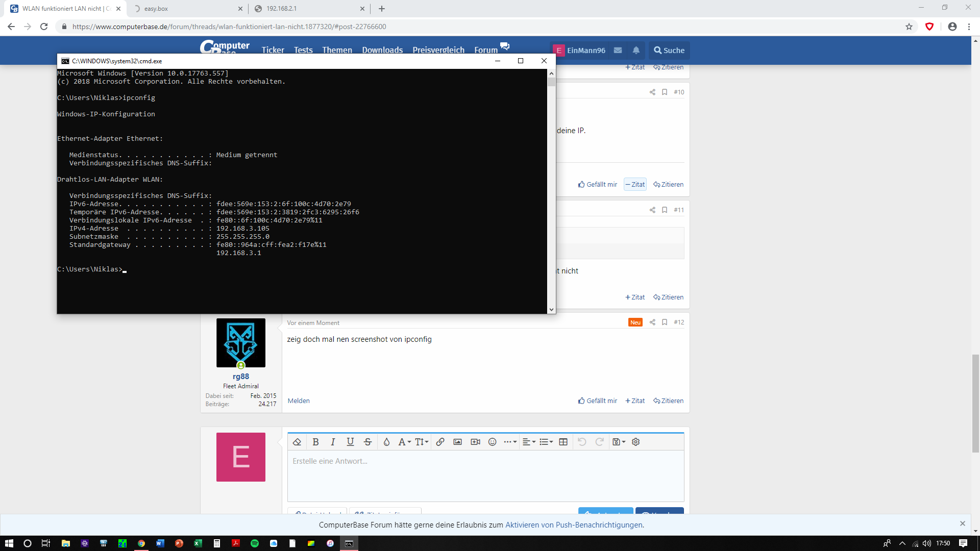The width and height of the screenshot is (980, 551).
Task: Open the list formatting dropdown
Action: coord(546,442)
